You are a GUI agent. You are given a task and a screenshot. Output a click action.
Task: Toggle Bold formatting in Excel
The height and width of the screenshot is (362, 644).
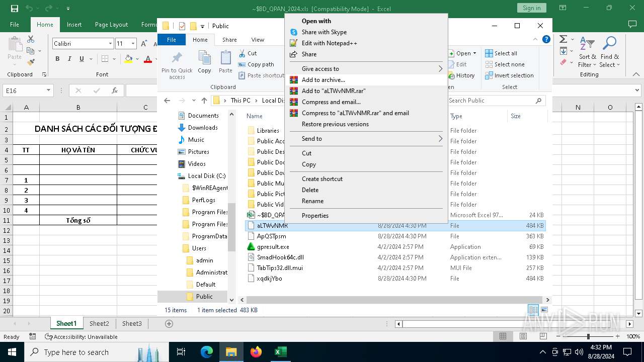(57, 59)
